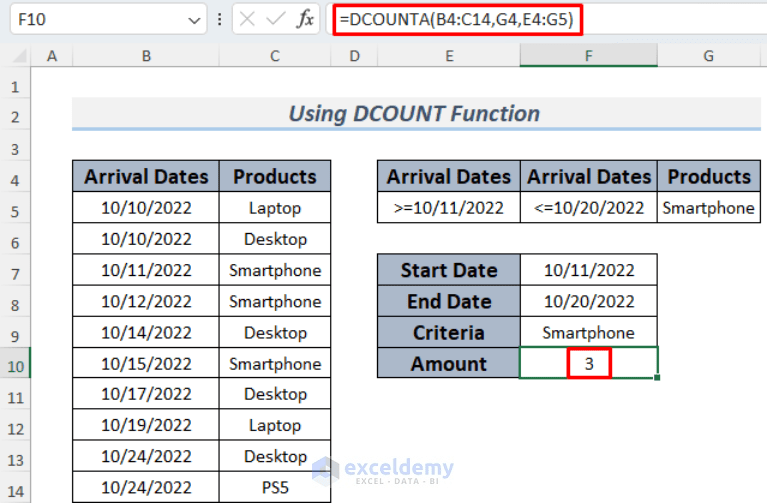Select 'Smartphone' criteria cell in column G

pos(708,207)
